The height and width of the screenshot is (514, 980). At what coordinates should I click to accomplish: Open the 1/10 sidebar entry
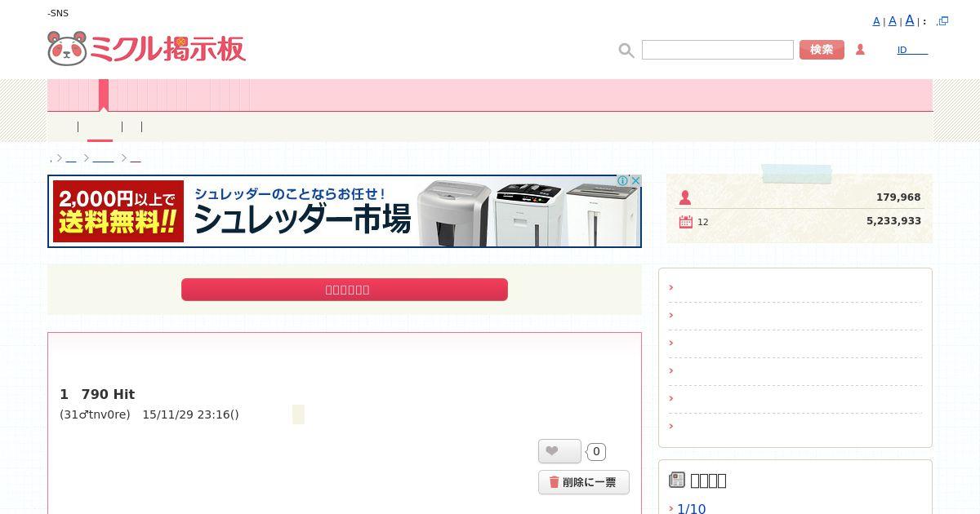click(691, 508)
